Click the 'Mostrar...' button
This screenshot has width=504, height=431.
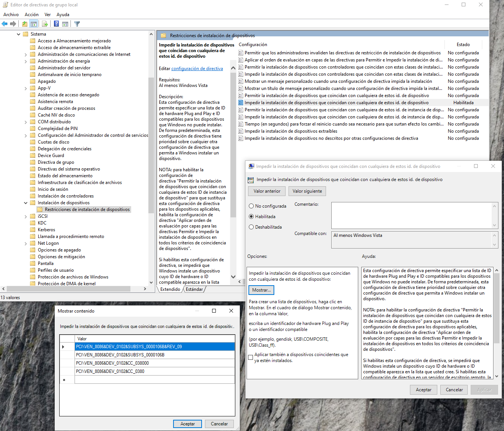tap(261, 290)
